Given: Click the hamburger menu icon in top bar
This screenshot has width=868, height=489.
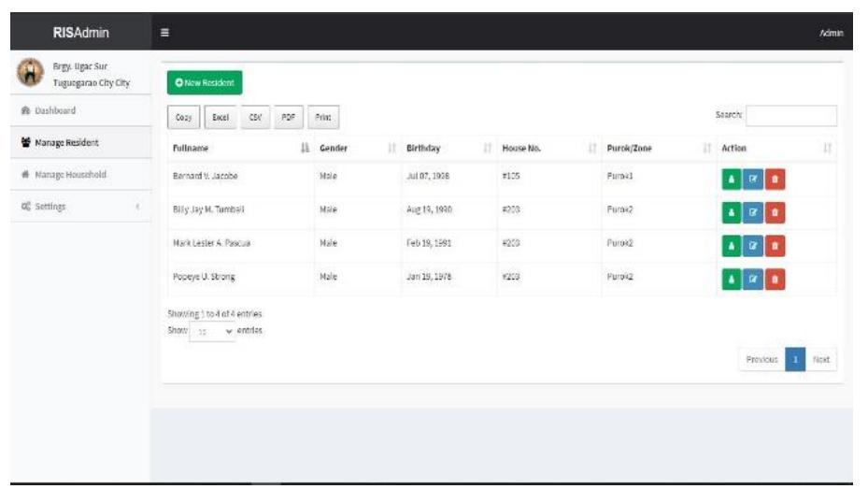Looking at the screenshot, I should [x=164, y=33].
